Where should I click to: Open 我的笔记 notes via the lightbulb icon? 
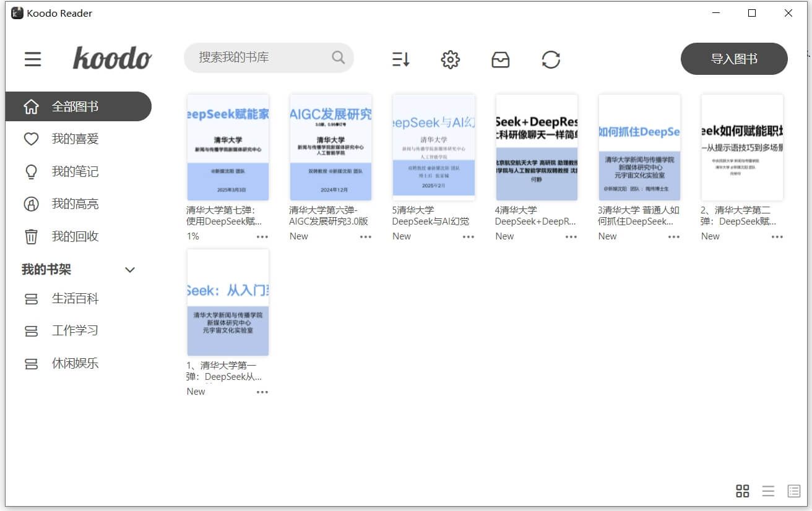(x=32, y=171)
